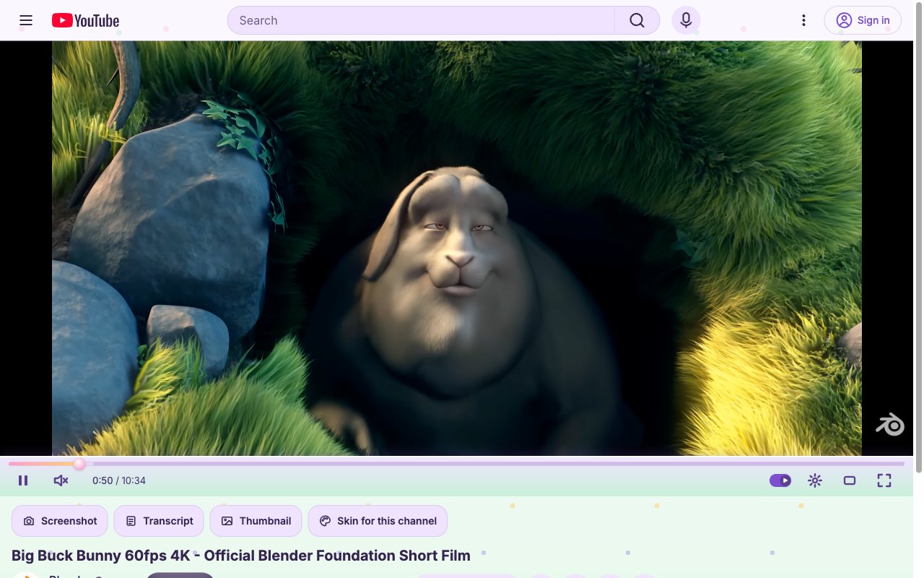Choose Skin for this channel

pos(378,521)
